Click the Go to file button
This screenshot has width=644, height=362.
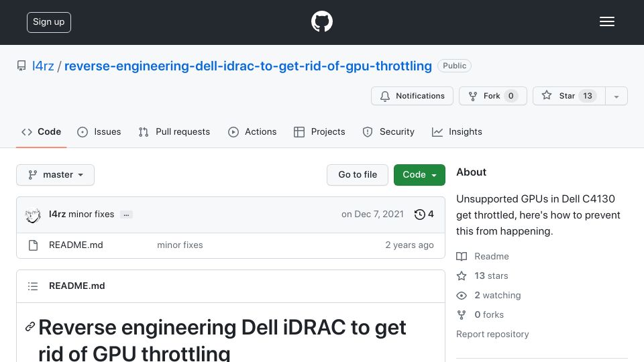(x=358, y=175)
